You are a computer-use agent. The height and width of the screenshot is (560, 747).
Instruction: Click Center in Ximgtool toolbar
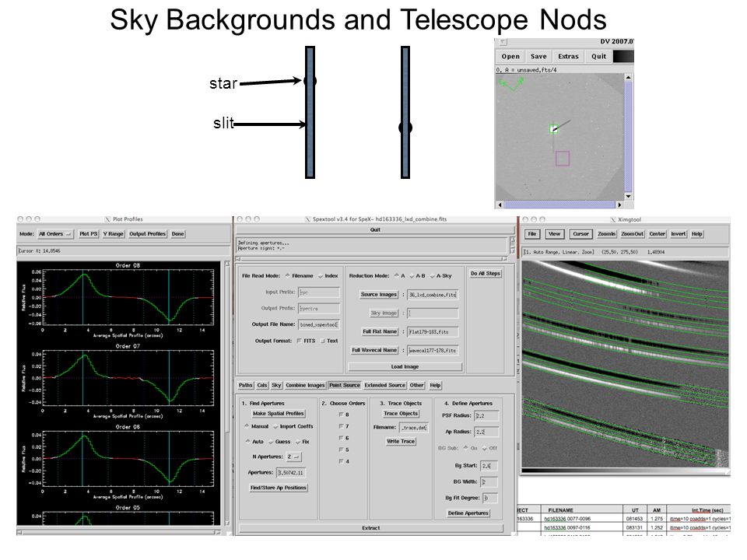[657, 234]
